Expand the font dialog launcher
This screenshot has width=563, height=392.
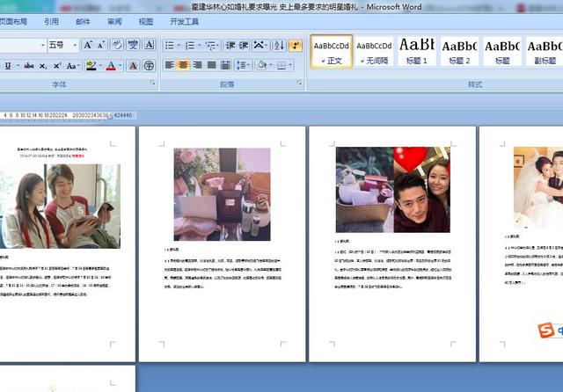click(152, 83)
